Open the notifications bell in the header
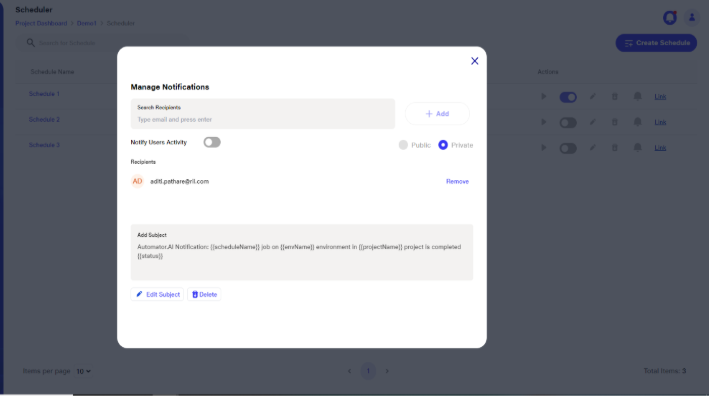Image resolution: width=709 pixels, height=396 pixels. tap(670, 18)
